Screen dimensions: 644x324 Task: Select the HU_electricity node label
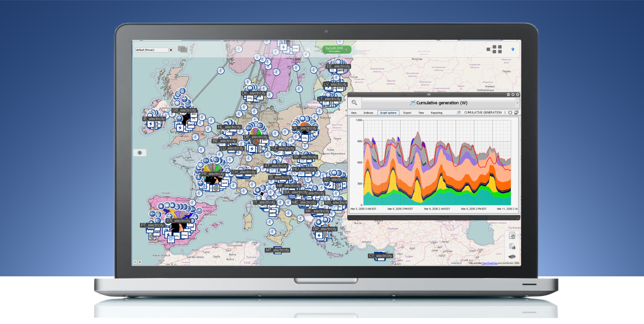pyautogui.click(x=305, y=169)
